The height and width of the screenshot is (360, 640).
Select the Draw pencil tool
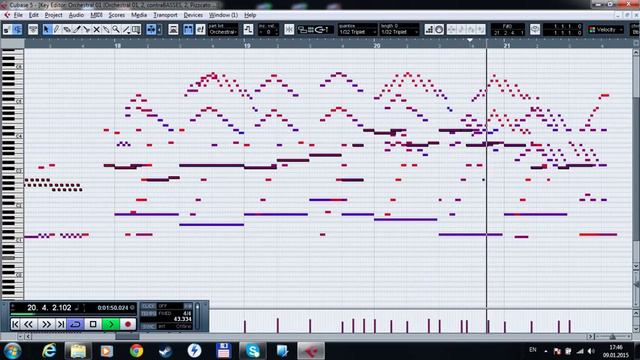pos(56,30)
